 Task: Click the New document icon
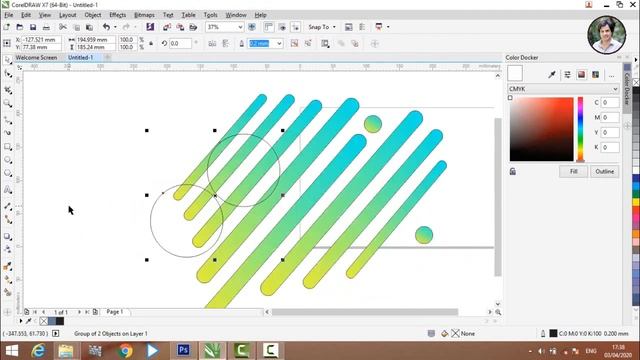coord(7,27)
